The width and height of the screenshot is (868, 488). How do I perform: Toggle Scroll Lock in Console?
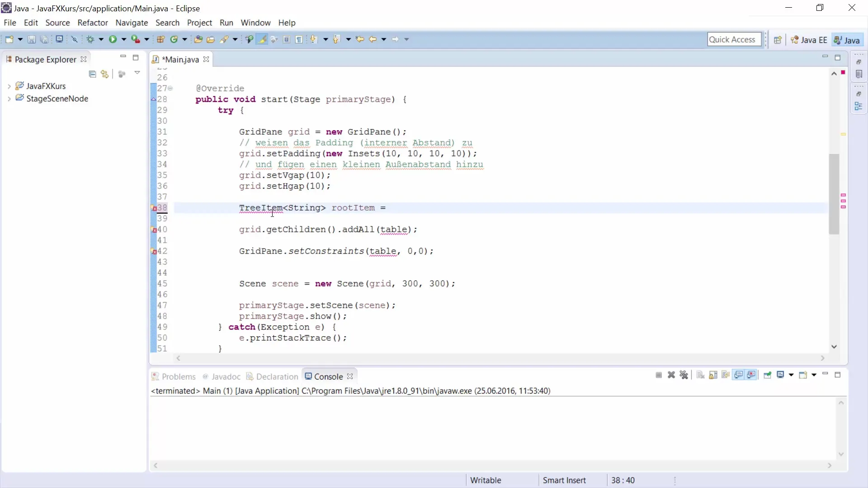click(713, 375)
